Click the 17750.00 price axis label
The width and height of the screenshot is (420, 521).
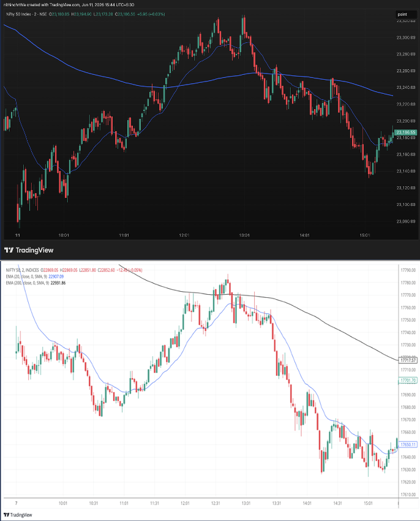click(408, 320)
